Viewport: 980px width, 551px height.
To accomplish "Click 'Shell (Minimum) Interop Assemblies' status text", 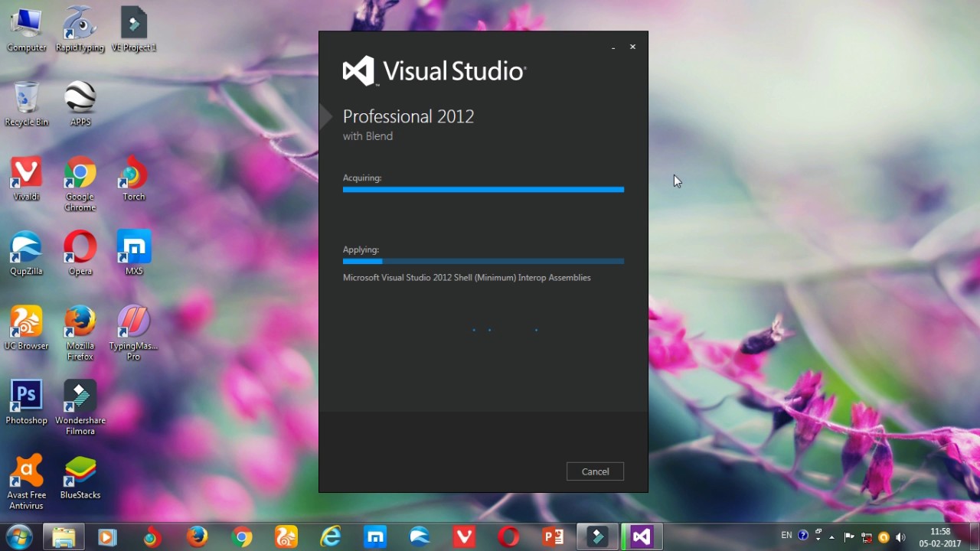I will [522, 278].
